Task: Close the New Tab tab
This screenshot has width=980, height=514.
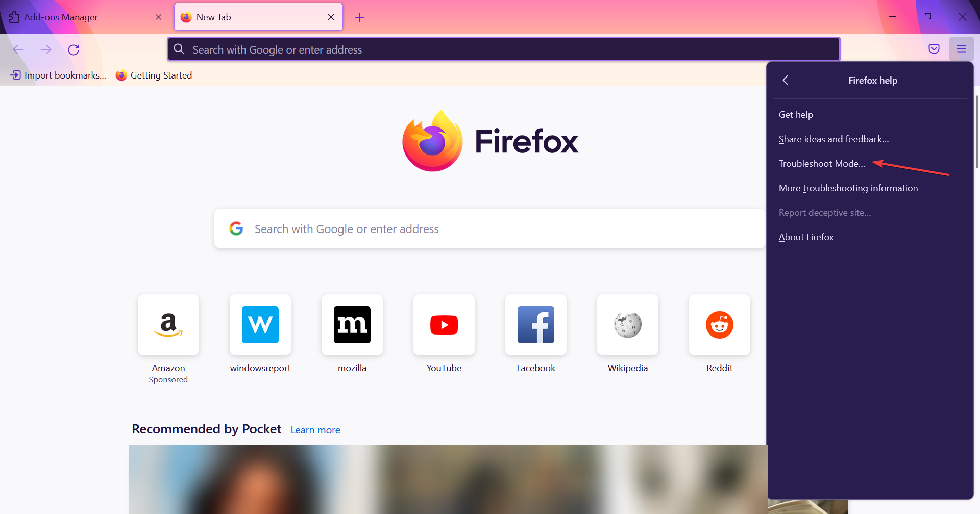Action: (331, 17)
